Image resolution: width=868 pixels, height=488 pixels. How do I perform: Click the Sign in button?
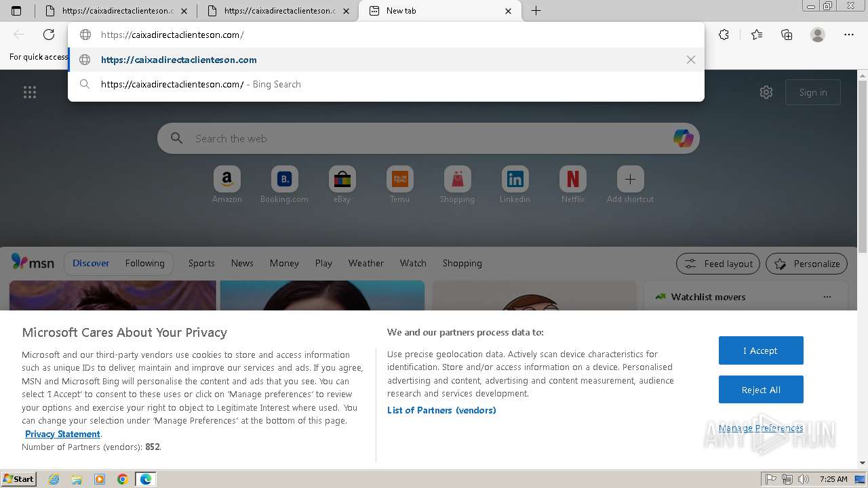(x=813, y=92)
